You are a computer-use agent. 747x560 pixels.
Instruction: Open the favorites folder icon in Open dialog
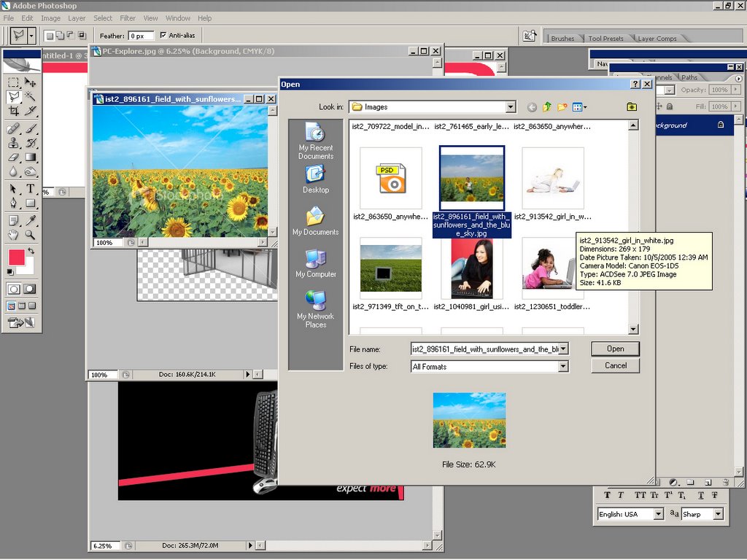click(631, 106)
